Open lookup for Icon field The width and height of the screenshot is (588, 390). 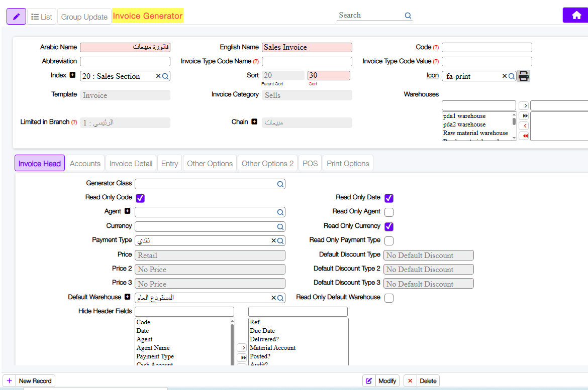512,76
